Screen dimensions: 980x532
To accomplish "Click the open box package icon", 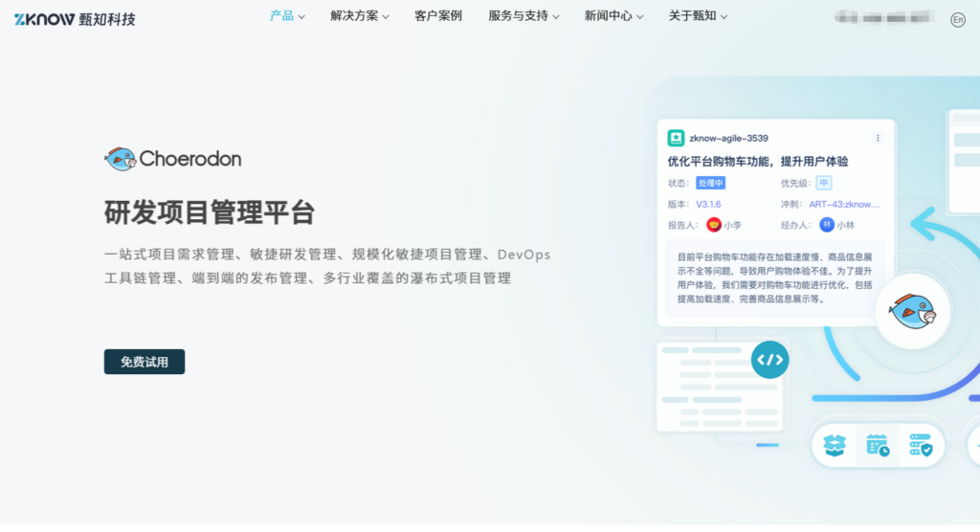I will 835,445.
